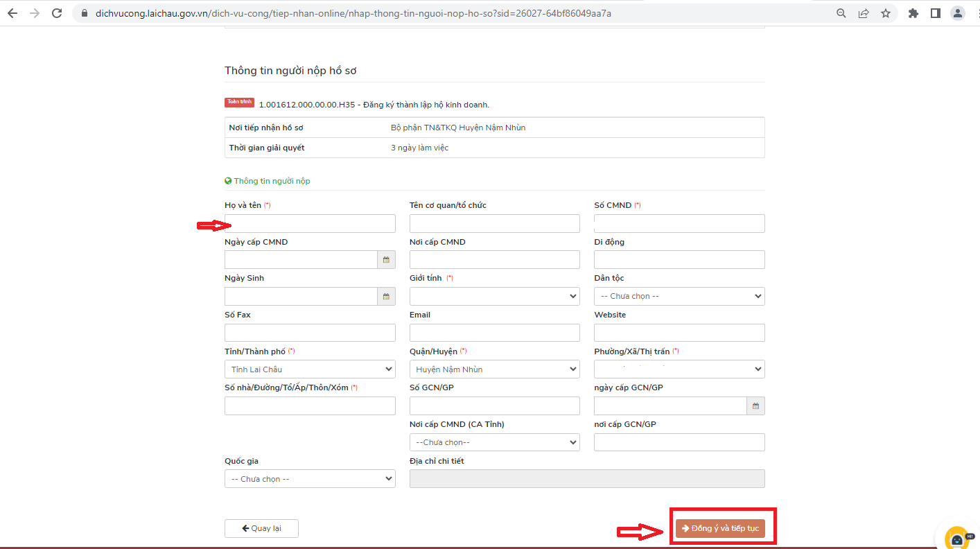The image size is (980, 549).
Task: Open the Quận/Huyện dropdown
Action: coord(494,369)
